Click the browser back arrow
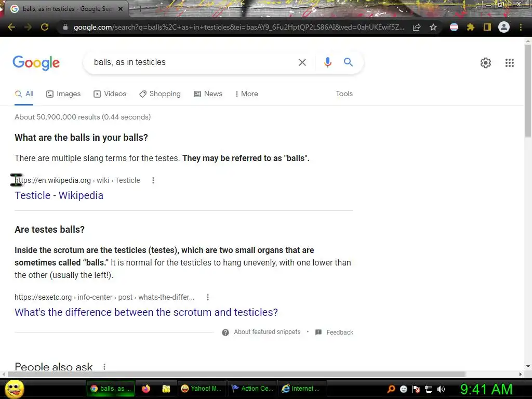This screenshot has width=532, height=399. [11, 27]
